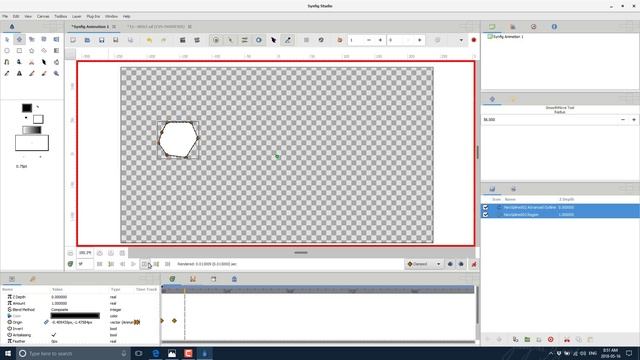Click the Play button on timebar
The image size is (640, 360).
pos(133,264)
